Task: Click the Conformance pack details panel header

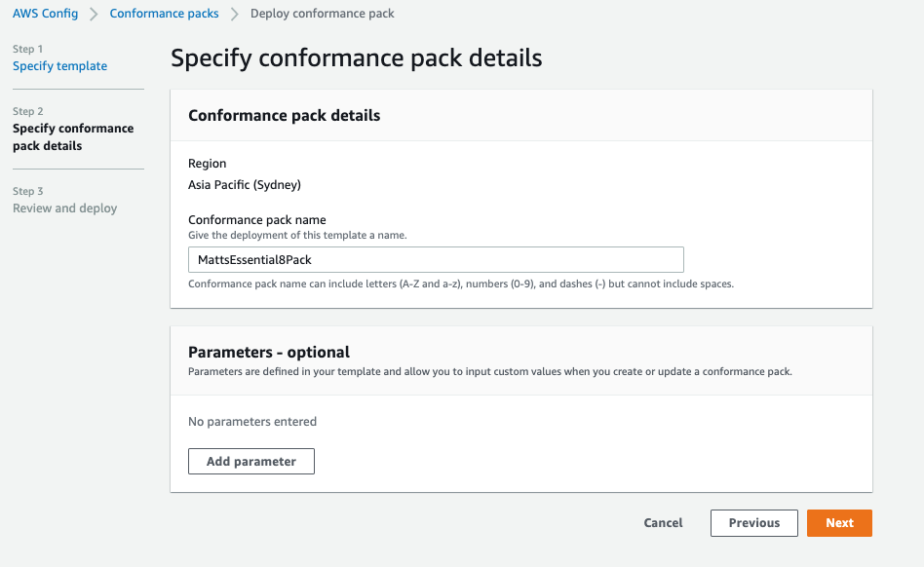Action: tap(284, 115)
